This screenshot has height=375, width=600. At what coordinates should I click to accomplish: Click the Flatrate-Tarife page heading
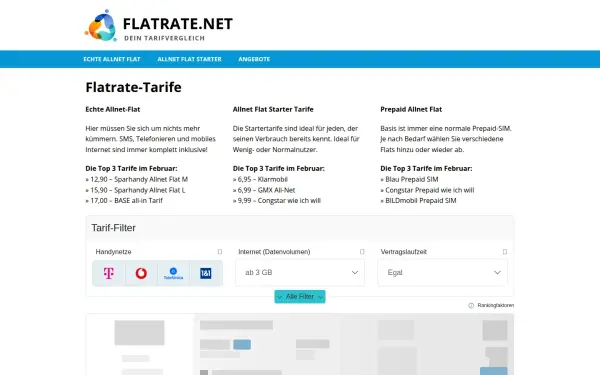click(x=134, y=87)
